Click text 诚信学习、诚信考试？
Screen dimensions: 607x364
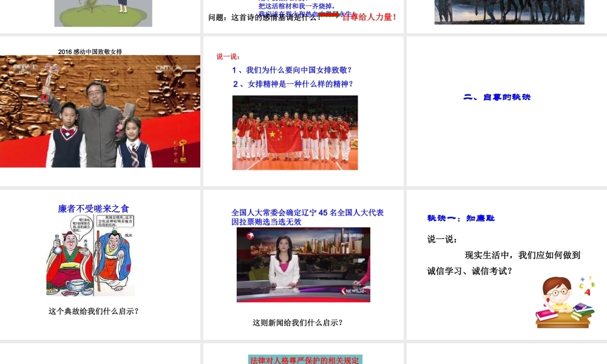(x=470, y=271)
